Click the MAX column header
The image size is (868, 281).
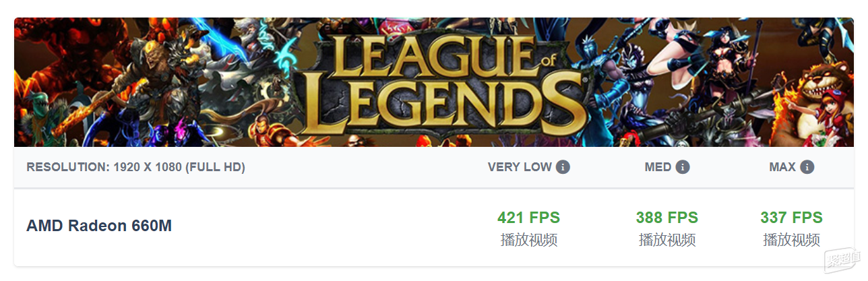pyautogui.click(x=782, y=167)
